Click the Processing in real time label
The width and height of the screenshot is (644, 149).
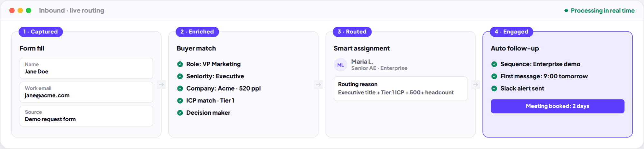pyautogui.click(x=602, y=11)
